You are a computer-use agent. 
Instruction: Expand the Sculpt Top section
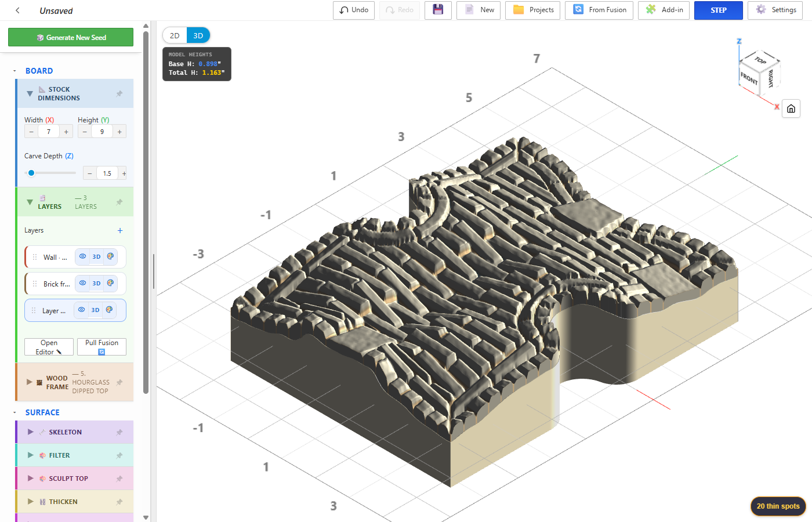[31, 478]
